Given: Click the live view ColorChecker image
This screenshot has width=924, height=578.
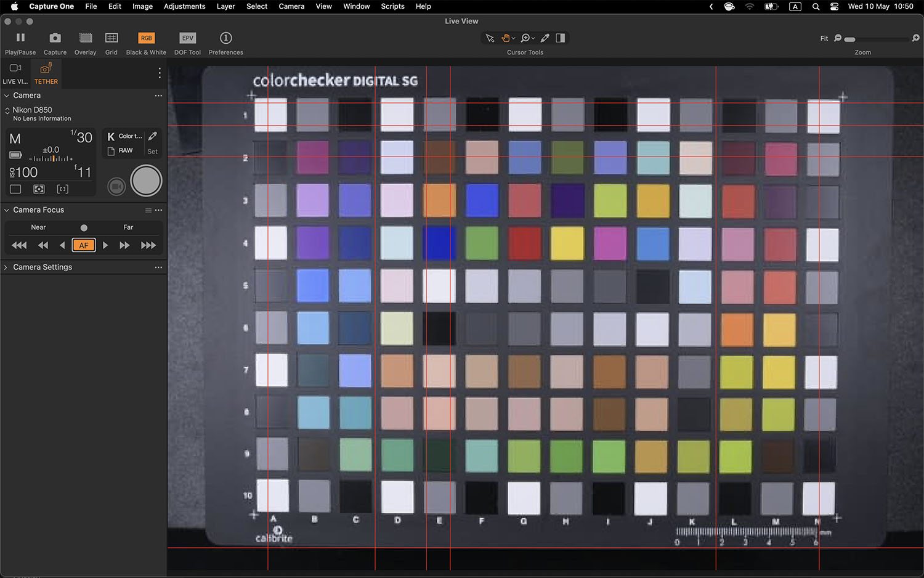Looking at the screenshot, I should click(546, 317).
